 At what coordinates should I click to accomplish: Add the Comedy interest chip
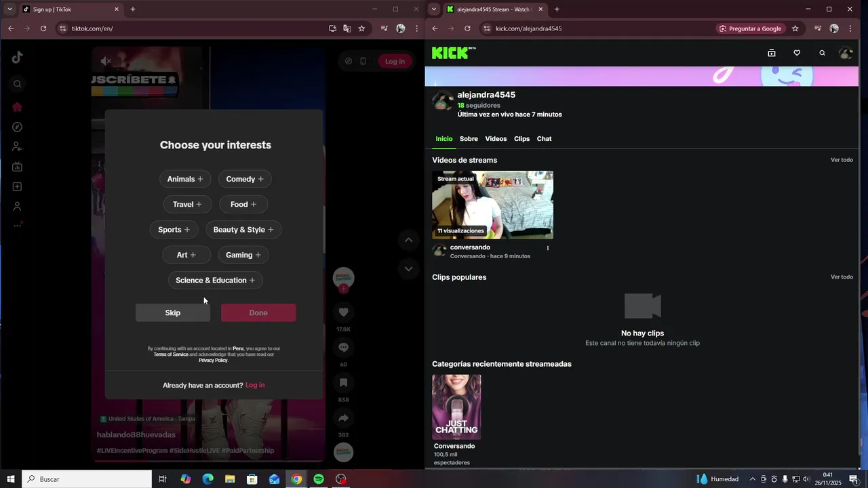coord(245,179)
